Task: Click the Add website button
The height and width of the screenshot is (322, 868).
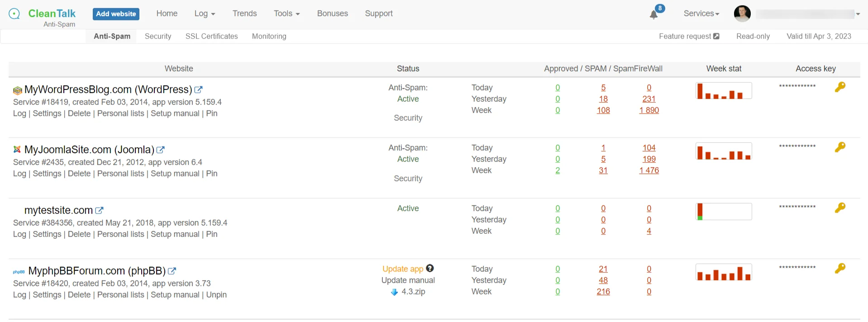Action: pos(116,14)
